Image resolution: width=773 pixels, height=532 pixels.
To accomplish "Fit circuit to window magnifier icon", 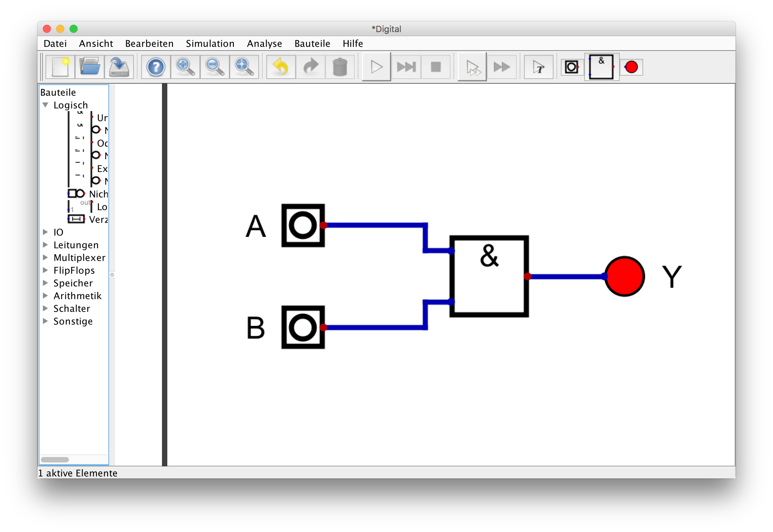I will [x=244, y=67].
